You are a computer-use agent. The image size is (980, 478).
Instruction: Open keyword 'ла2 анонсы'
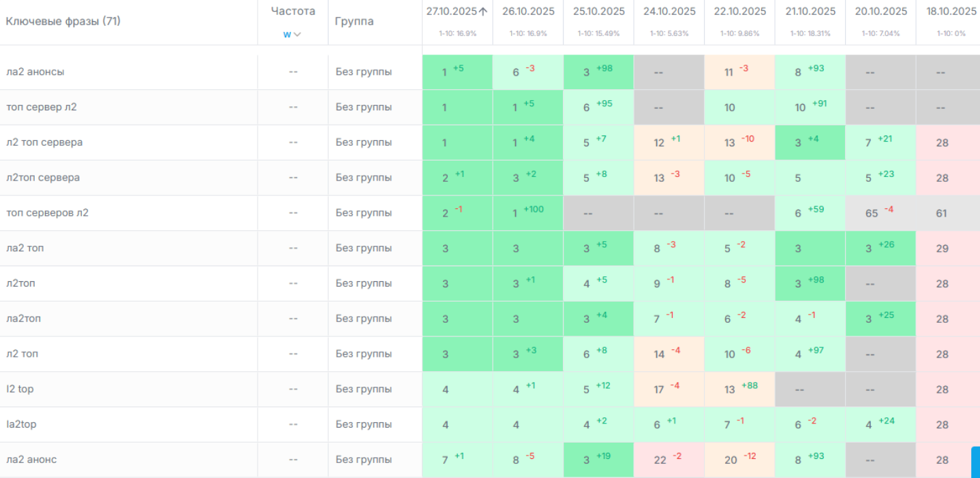pyautogui.click(x=35, y=71)
